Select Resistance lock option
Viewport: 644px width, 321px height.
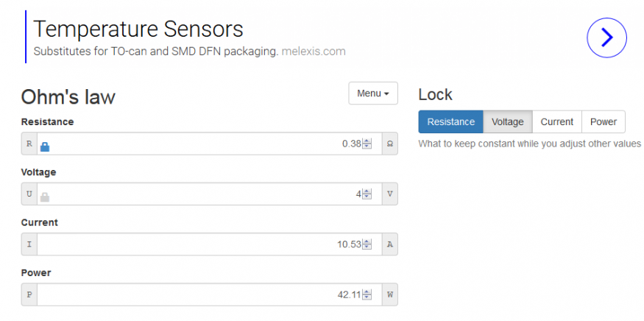point(450,122)
